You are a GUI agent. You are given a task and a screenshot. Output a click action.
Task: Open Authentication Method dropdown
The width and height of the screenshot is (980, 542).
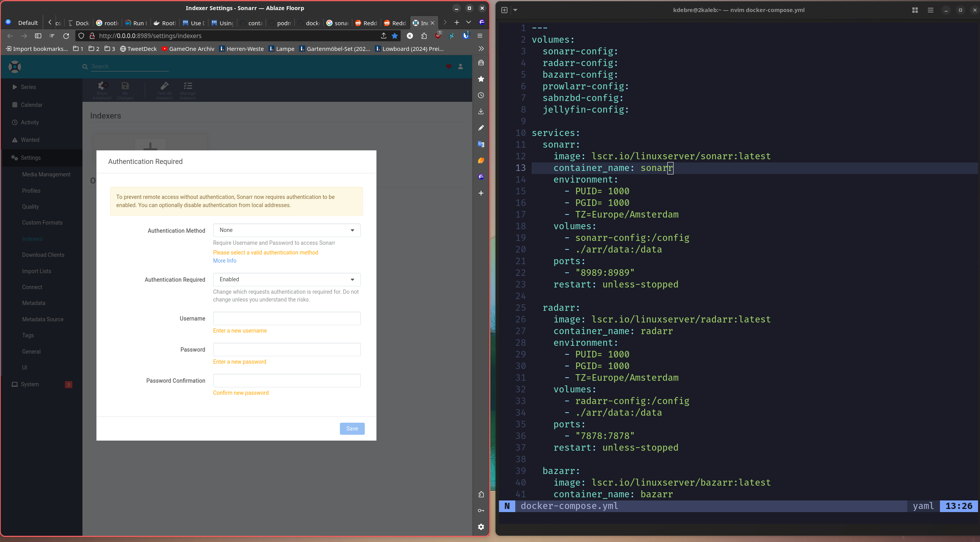(x=287, y=230)
